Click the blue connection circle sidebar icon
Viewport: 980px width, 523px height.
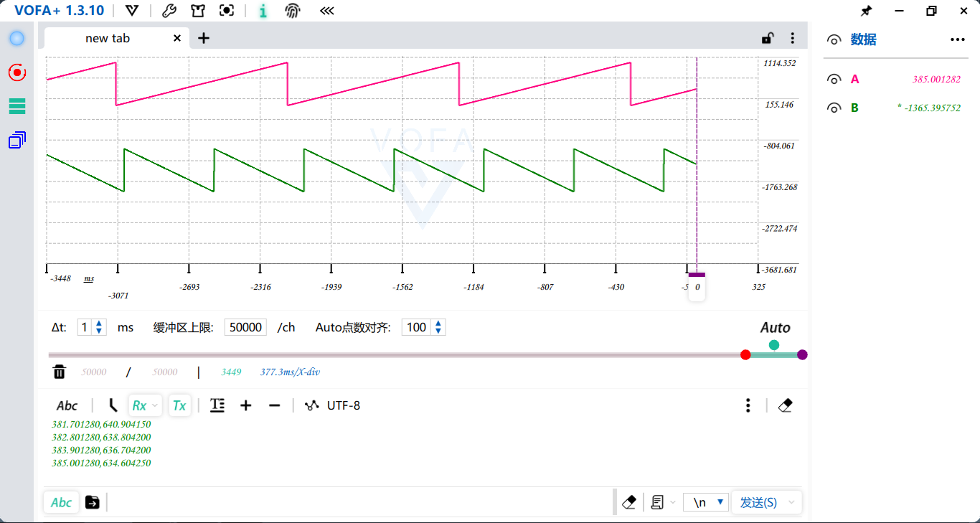coord(17,39)
